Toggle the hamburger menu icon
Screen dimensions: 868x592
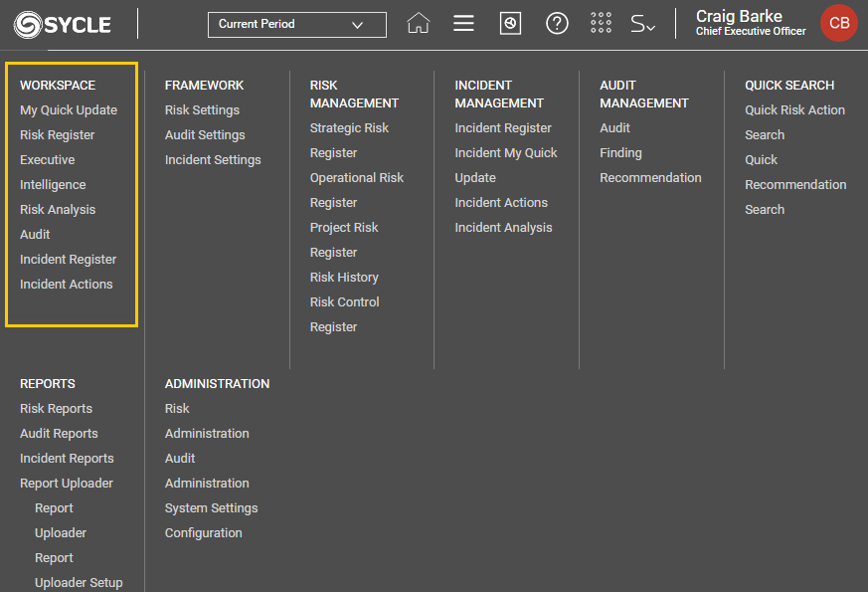point(463,24)
